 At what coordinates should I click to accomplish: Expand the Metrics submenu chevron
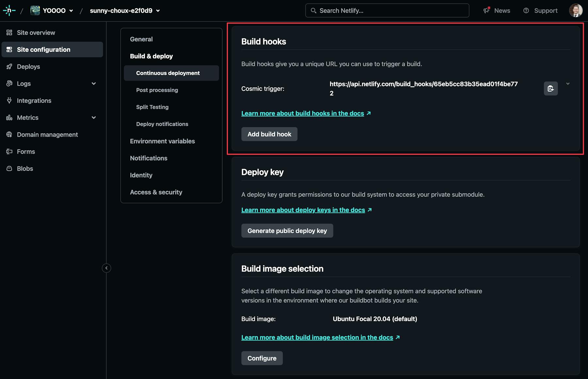tap(94, 118)
